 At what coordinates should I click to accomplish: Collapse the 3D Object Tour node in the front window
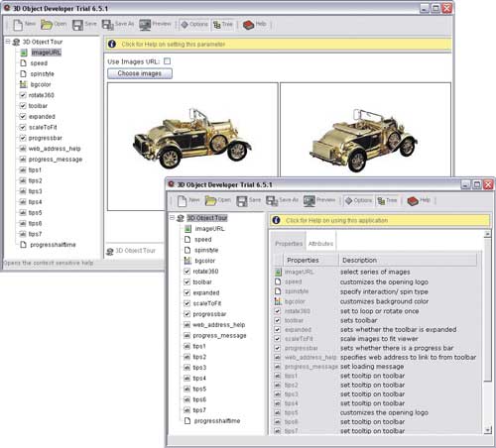(x=172, y=217)
